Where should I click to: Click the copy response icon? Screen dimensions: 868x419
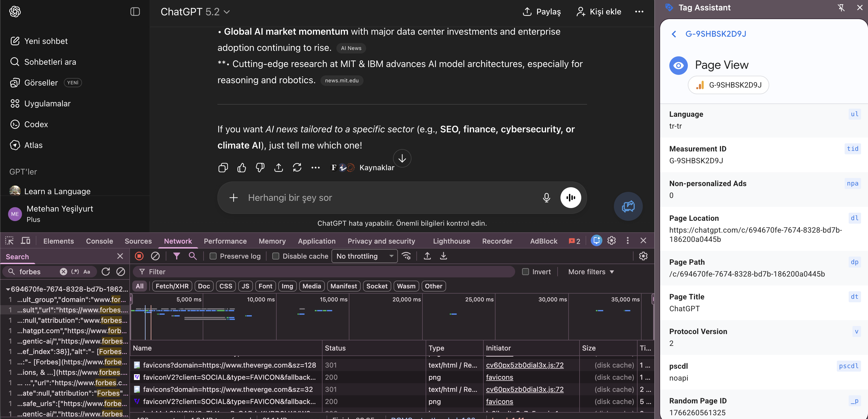[x=223, y=168]
